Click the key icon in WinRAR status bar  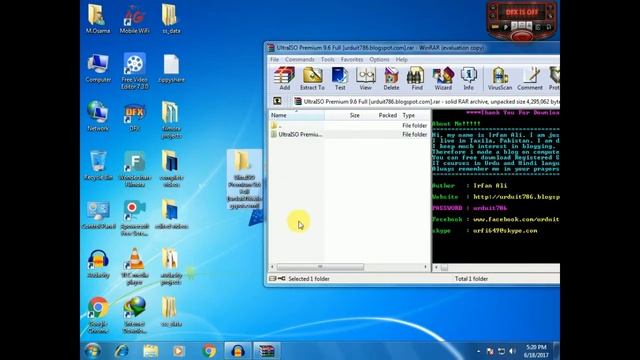click(x=282, y=278)
